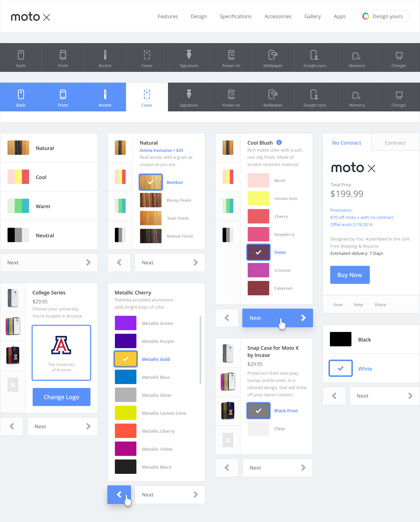Image resolution: width=420 pixels, height=522 pixels.
Task: Open Charger step in the second toolbar
Action: tap(399, 97)
